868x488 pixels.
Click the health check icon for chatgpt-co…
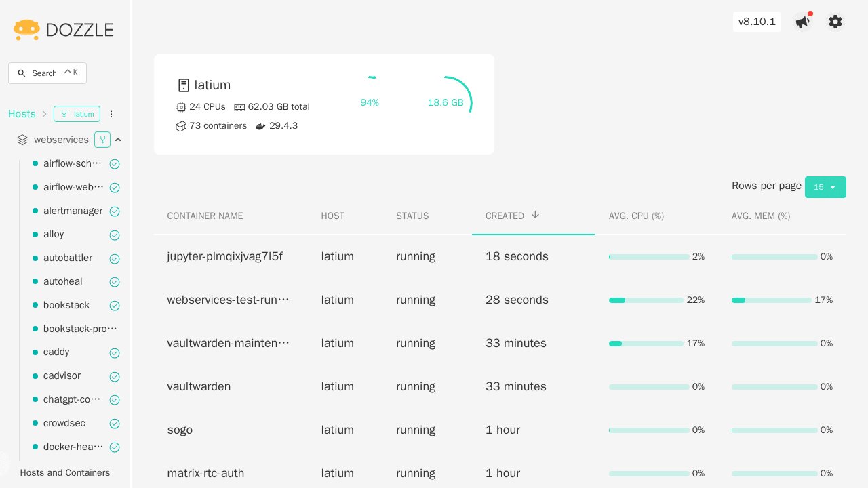[115, 400]
